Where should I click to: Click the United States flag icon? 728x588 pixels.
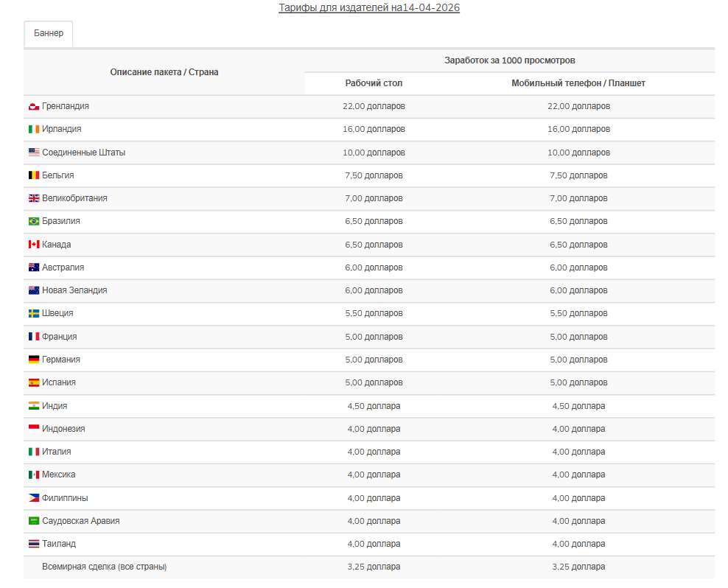pos(34,153)
